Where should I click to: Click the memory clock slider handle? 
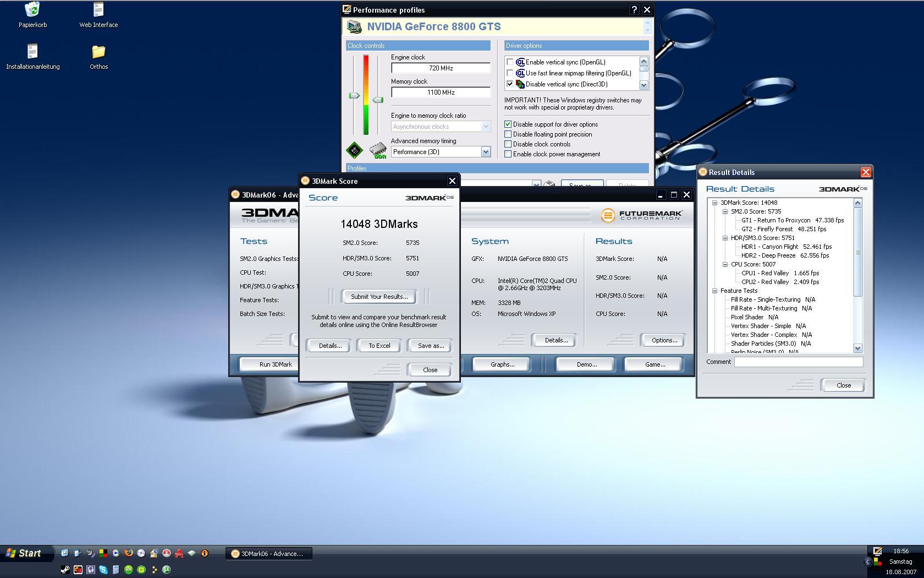(378, 100)
